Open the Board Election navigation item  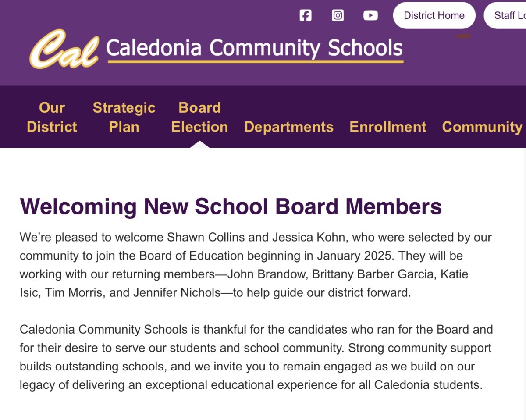[199, 117]
